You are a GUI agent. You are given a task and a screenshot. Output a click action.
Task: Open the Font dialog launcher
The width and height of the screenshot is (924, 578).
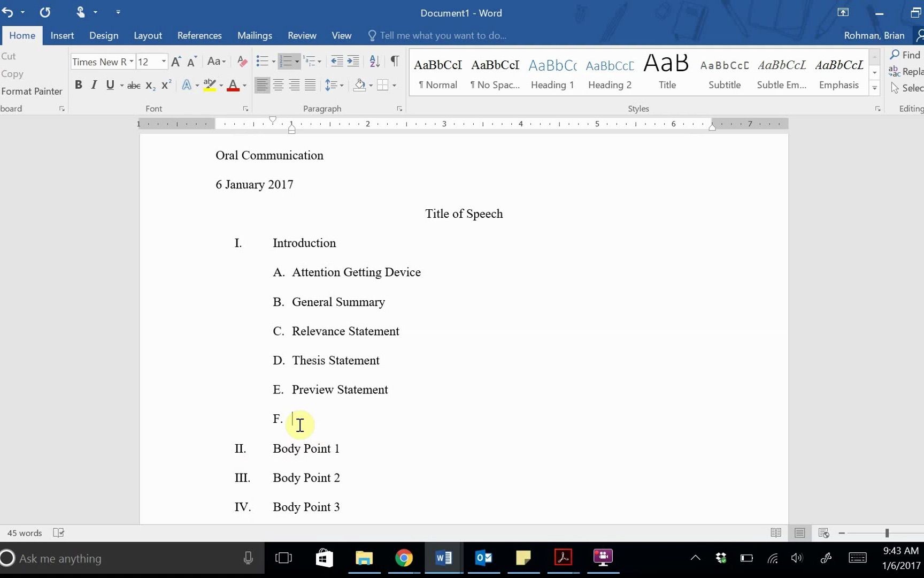(x=245, y=109)
